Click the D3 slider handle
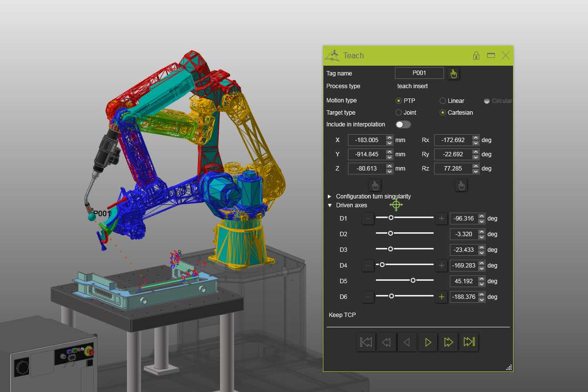588x392 pixels. (x=391, y=249)
